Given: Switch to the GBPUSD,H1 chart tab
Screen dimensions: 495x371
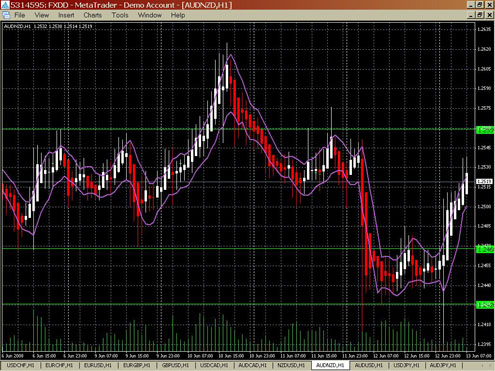Looking at the screenshot, I should tap(175, 365).
